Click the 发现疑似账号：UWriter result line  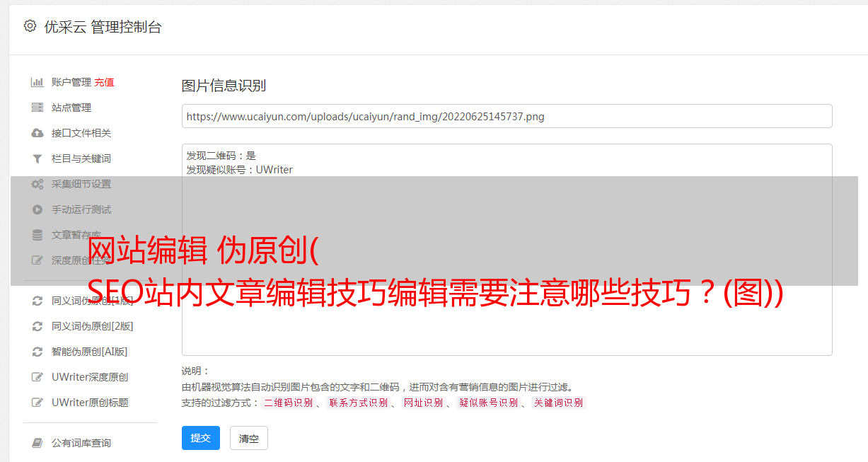click(x=240, y=170)
